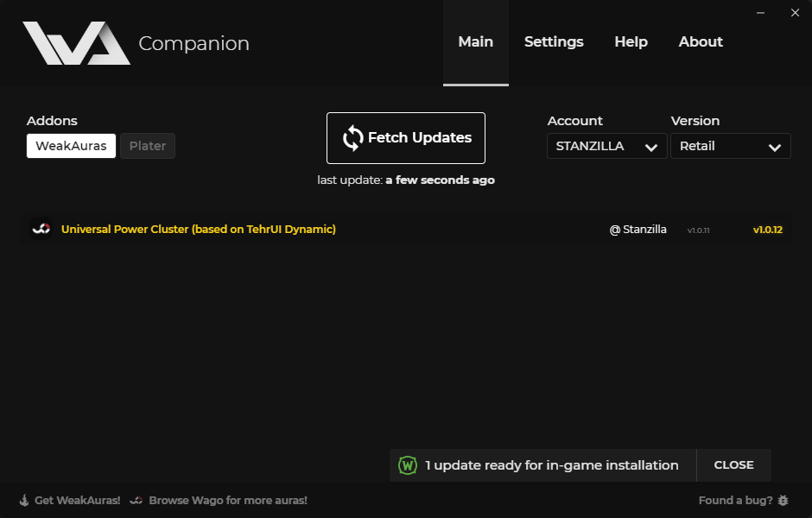
Task: Open the Get WeakAuras! link
Action: (77, 501)
